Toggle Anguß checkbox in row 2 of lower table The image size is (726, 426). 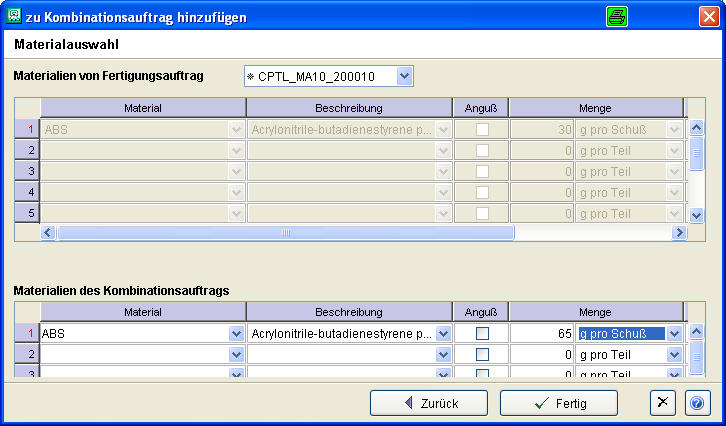pos(482,354)
